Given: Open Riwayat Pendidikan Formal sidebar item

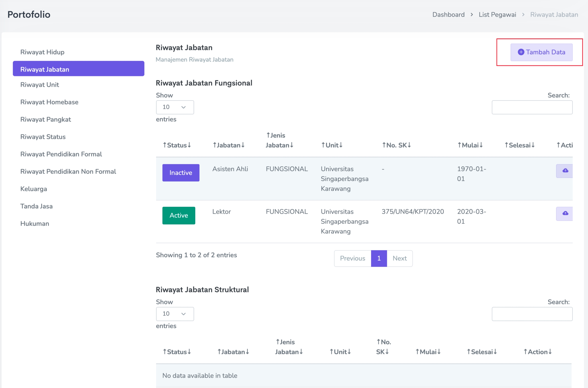Looking at the screenshot, I should point(61,154).
